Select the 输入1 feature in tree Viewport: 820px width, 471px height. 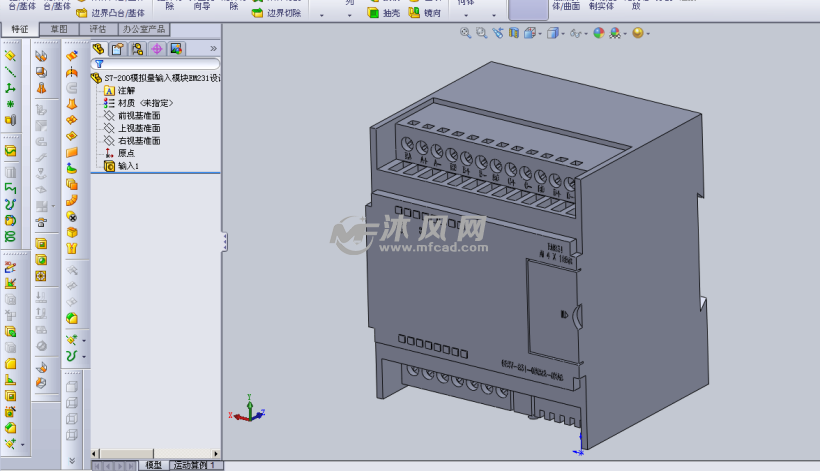pos(128,165)
